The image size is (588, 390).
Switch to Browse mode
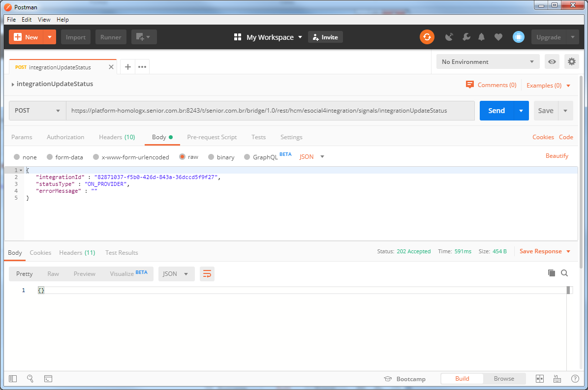[x=504, y=379]
